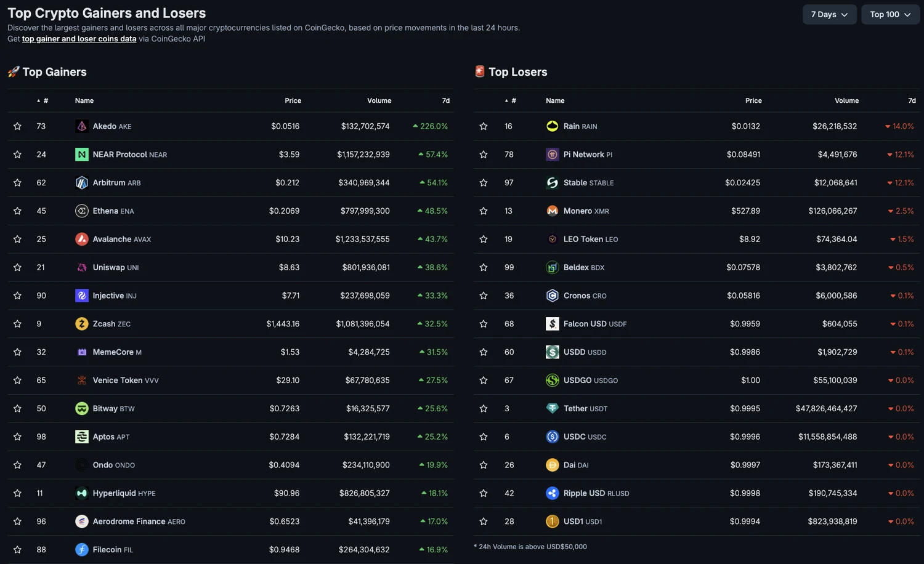Click the Uniswap logo icon
Viewport: 924px width, 564px height.
(x=82, y=267)
